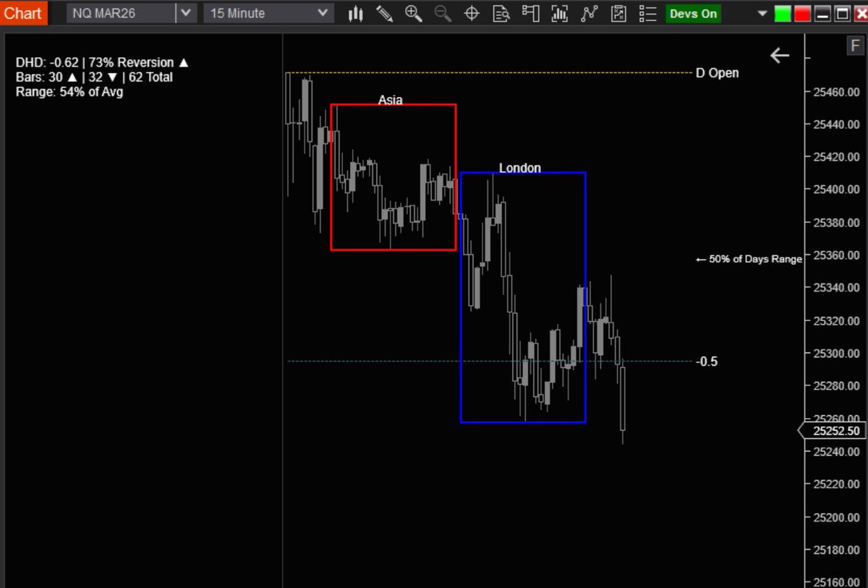
Task: Open the NQ MAR26 instrument dropdown arrow
Action: (186, 13)
